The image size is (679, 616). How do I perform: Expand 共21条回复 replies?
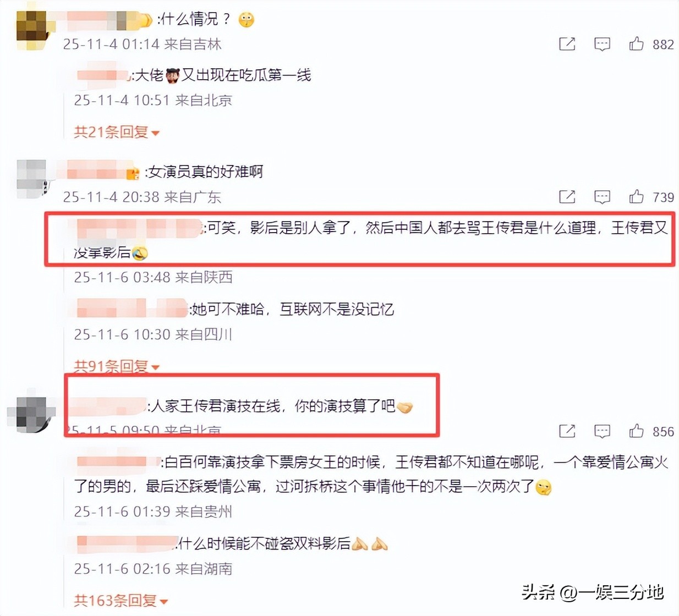tap(117, 132)
